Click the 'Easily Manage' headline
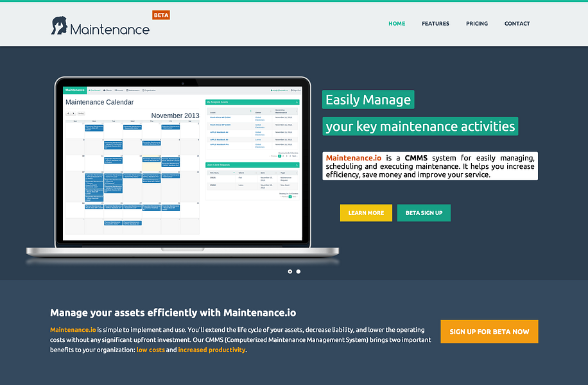Screen dimensions: 588x385 368,99
